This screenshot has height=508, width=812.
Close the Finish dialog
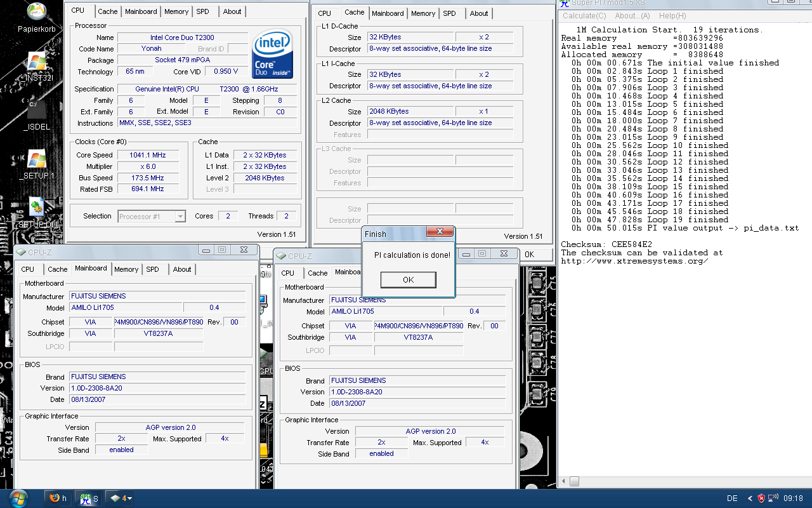(440, 232)
